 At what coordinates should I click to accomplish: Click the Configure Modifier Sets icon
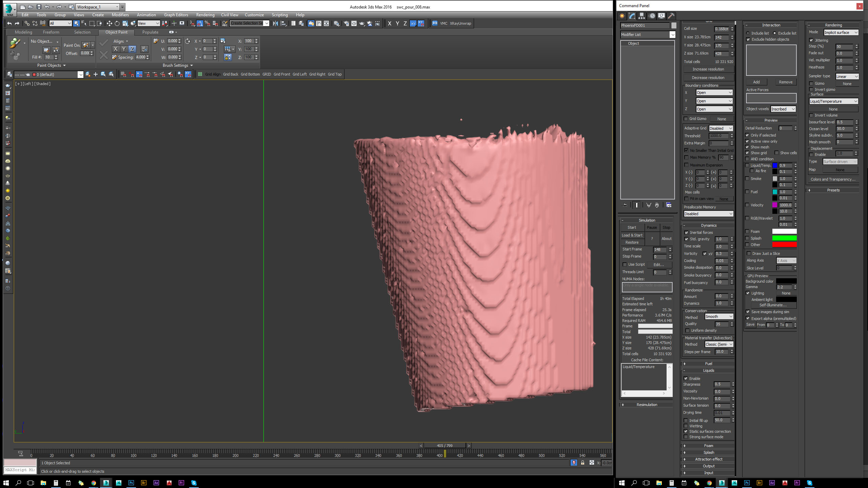coord(669,205)
